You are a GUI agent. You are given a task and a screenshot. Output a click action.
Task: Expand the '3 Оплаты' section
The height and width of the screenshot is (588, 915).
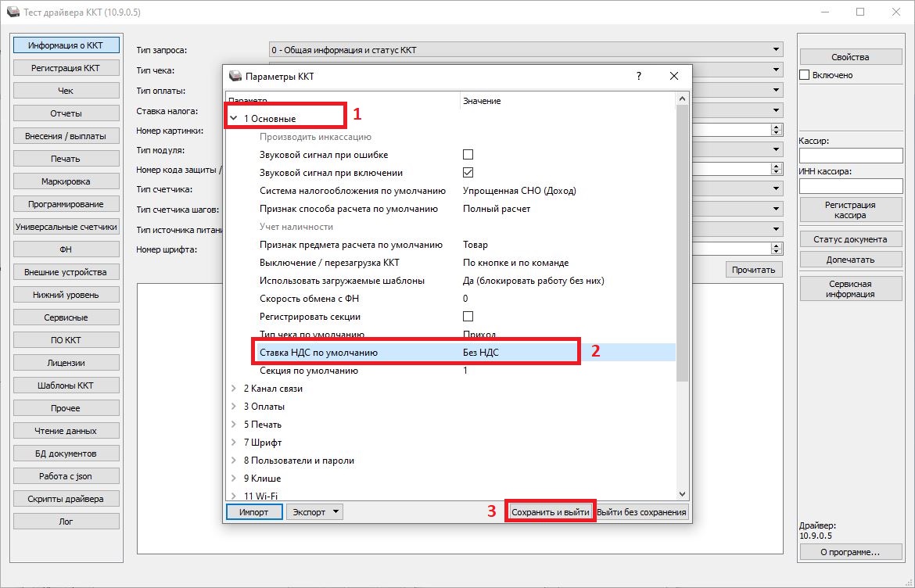pyautogui.click(x=234, y=407)
